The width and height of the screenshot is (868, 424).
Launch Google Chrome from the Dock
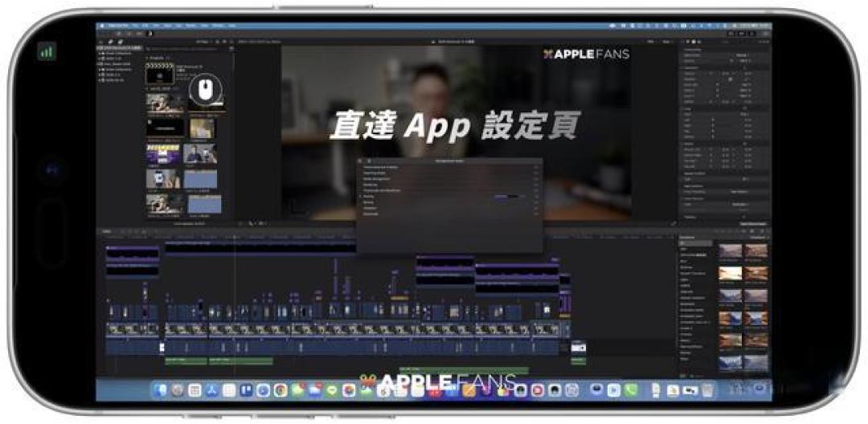tap(280, 390)
